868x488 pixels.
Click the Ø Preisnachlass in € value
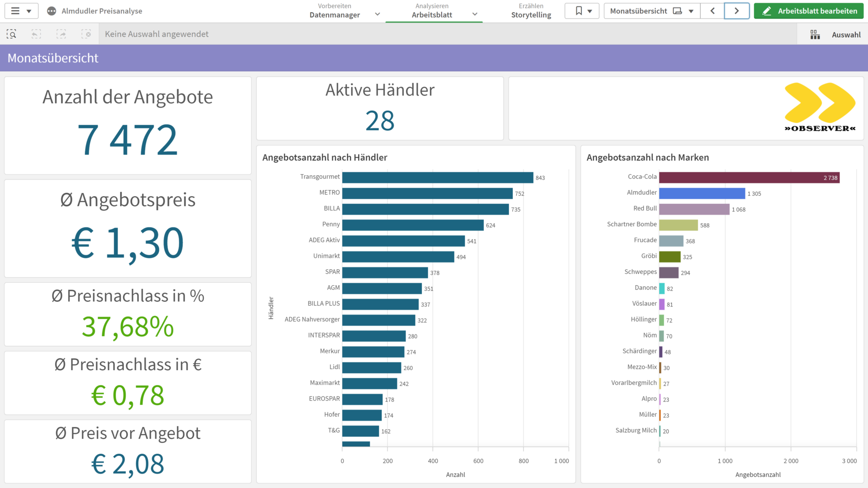128,395
